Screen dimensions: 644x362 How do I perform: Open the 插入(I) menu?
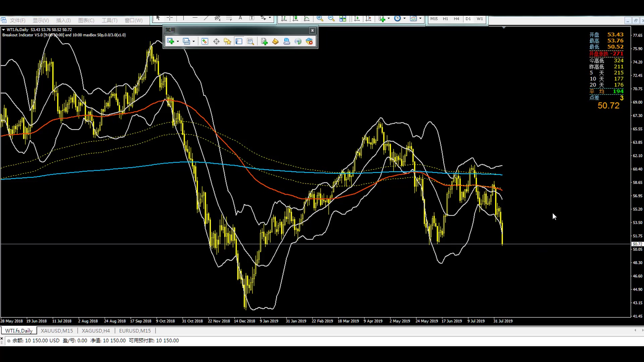(63, 20)
